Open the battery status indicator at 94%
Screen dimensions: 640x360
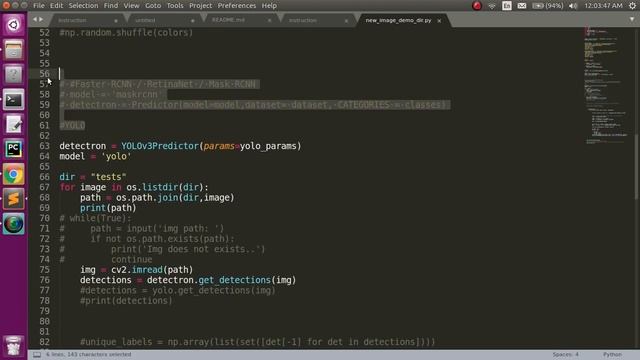click(x=548, y=6)
